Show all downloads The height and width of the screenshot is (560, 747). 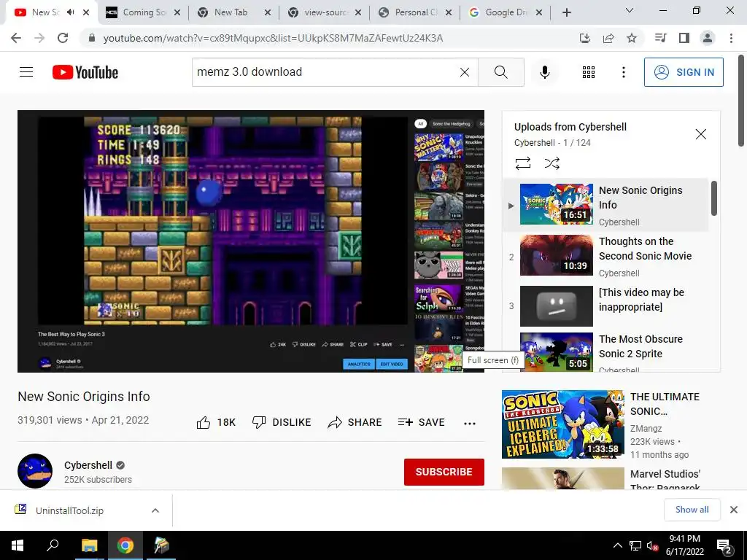[692, 510]
